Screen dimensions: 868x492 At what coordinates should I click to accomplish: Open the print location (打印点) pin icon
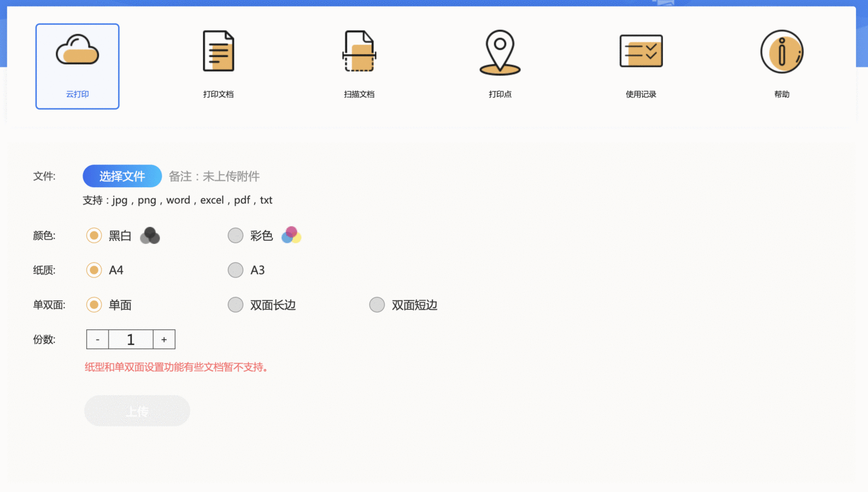[x=500, y=52]
